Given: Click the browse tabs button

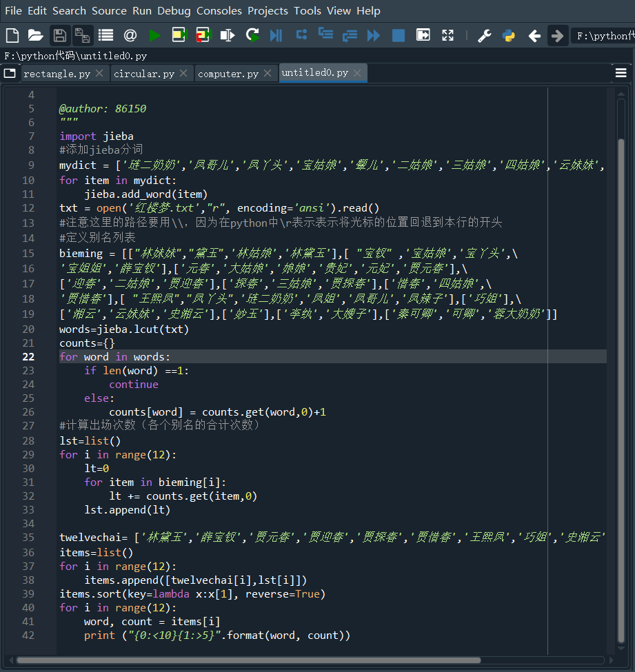Looking at the screenshot, I should pyautogui.click(x=10, y=73).
